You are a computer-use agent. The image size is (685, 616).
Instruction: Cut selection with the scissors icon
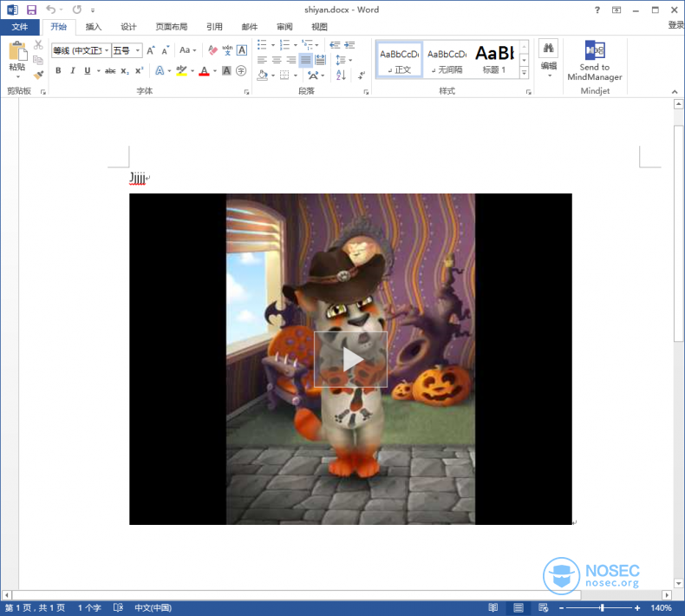[38, 45]
